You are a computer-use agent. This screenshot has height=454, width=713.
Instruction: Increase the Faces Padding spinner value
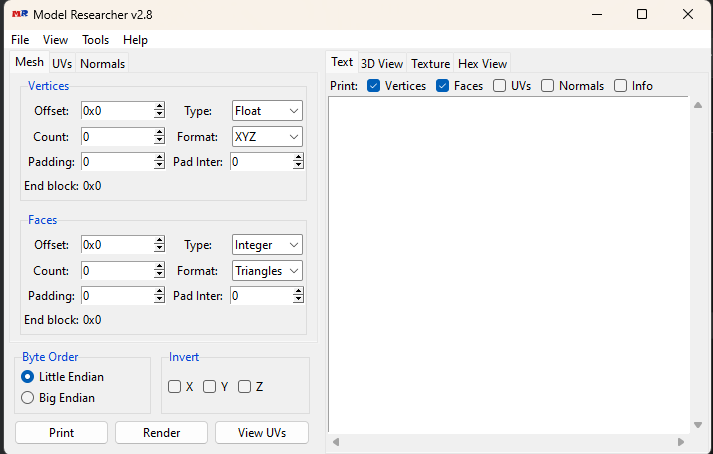point(159,291)
